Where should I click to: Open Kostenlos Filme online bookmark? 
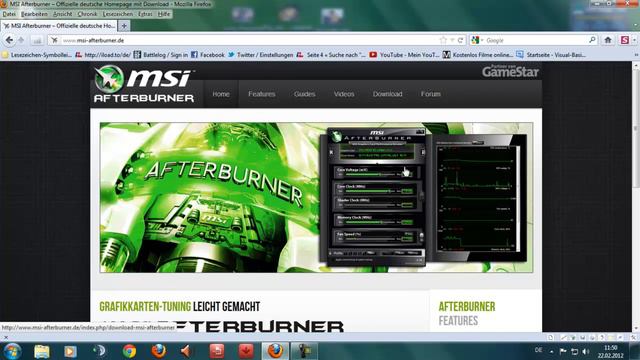coord(478,55)
